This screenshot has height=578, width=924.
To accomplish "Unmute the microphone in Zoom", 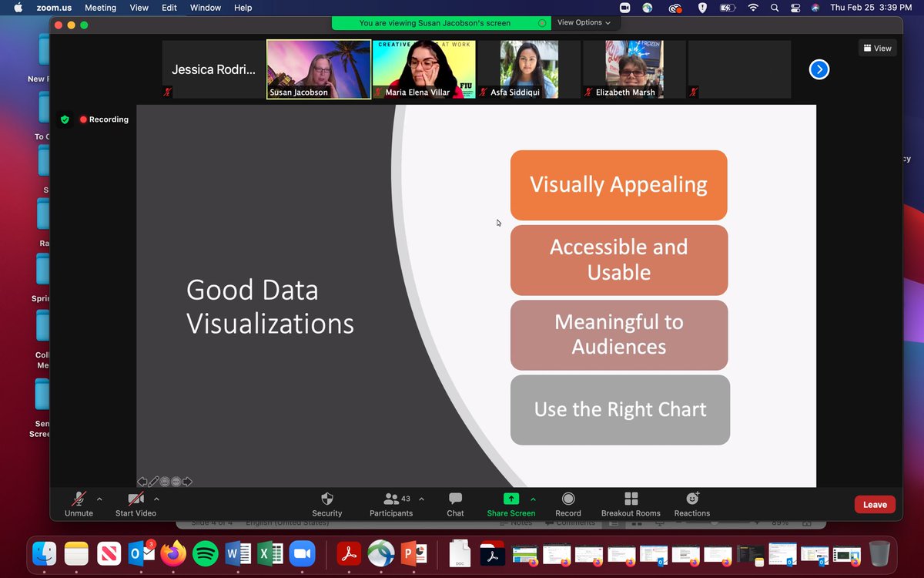I will (x=79, y=504).
